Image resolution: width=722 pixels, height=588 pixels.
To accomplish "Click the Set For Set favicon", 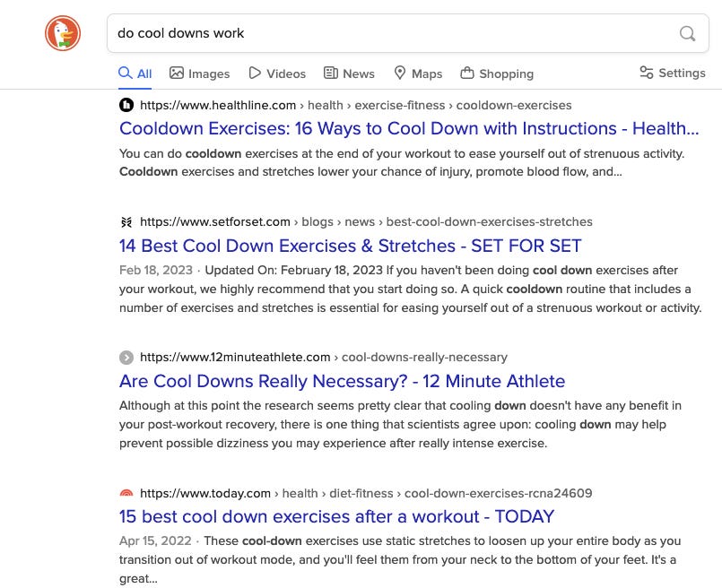I will 126,222.
